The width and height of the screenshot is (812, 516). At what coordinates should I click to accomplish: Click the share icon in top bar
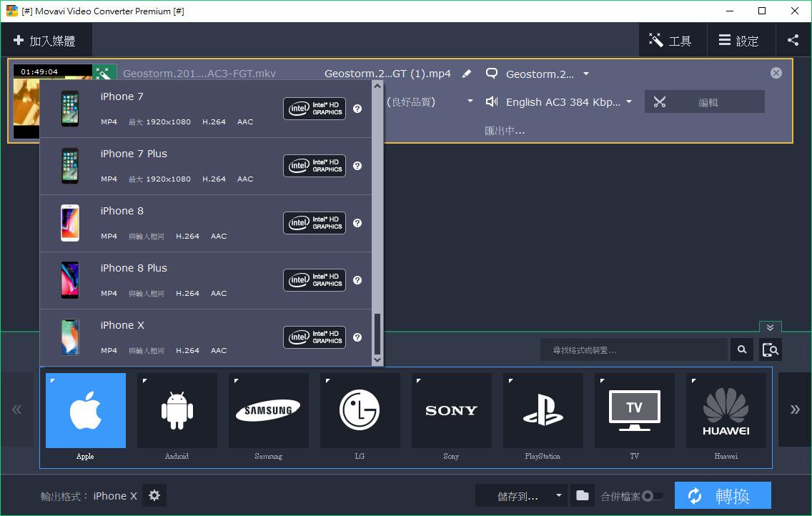point(793,40)
